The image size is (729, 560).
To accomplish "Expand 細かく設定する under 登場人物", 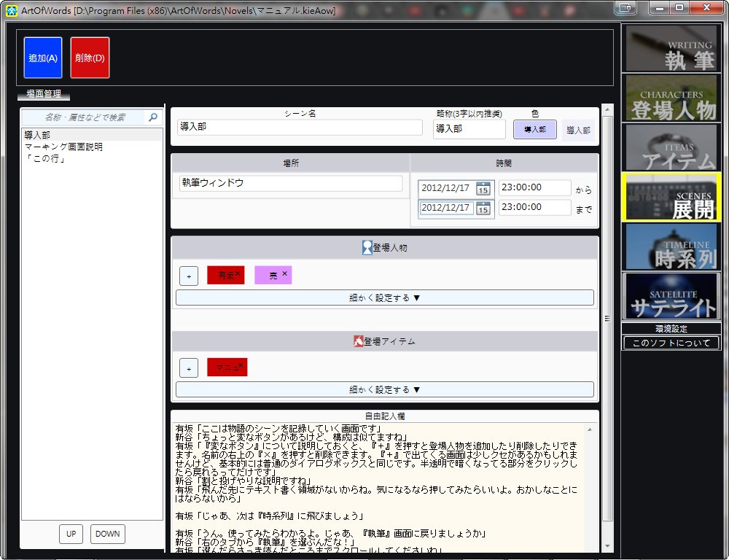I will coord(384,297).
